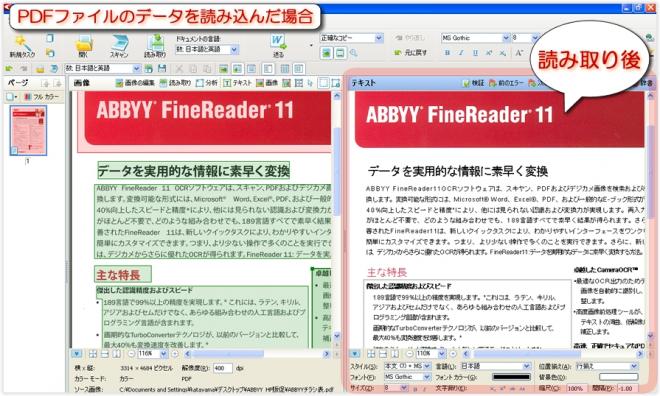Screen dimensions: 660x396
Task: Open the フル カラー color mode selector
Action: pyautogui.click(x=41, y=97)
